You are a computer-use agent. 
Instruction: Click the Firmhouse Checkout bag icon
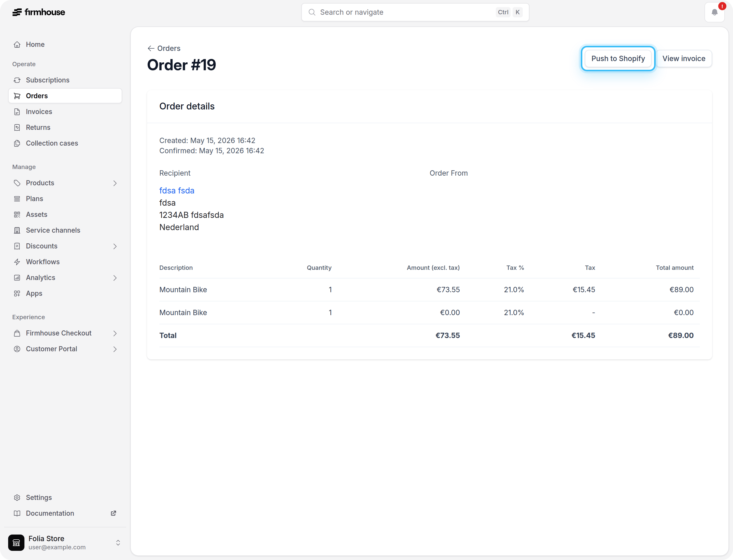coord(17,333)
